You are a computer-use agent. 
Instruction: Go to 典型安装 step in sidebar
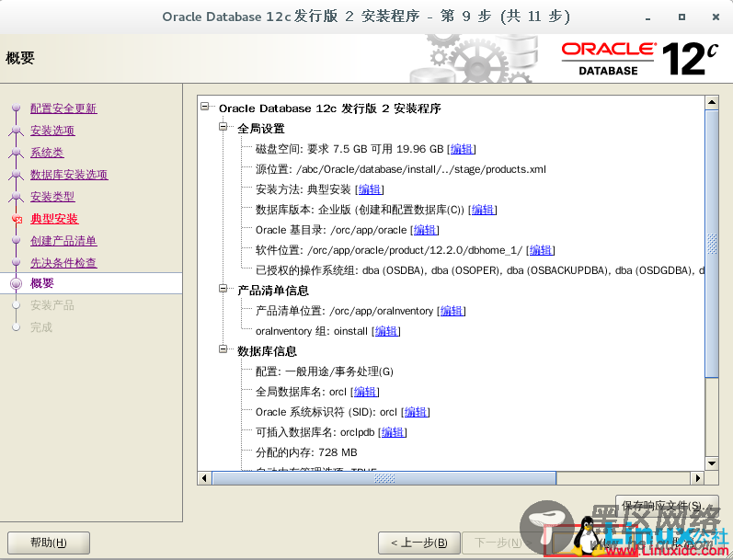[54, 219]
